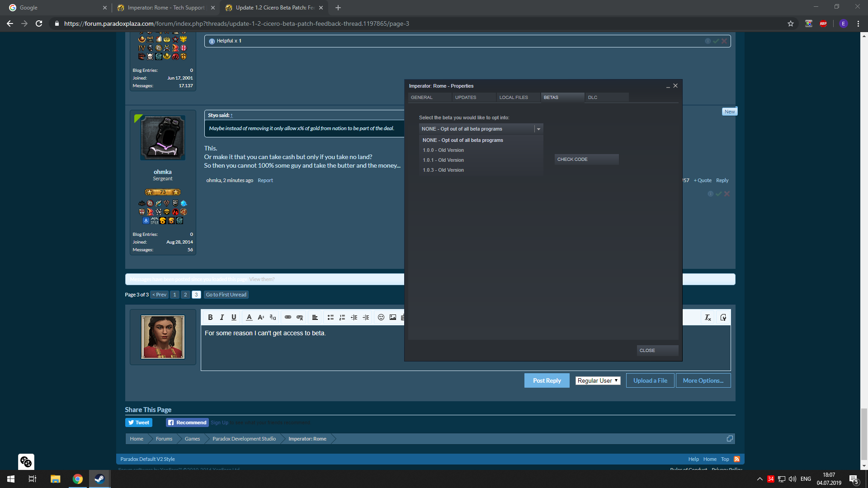The height and width of the screenshot is (488, 868).
Task: Open text alignment dropdown in editor
Action: (315, 317)
